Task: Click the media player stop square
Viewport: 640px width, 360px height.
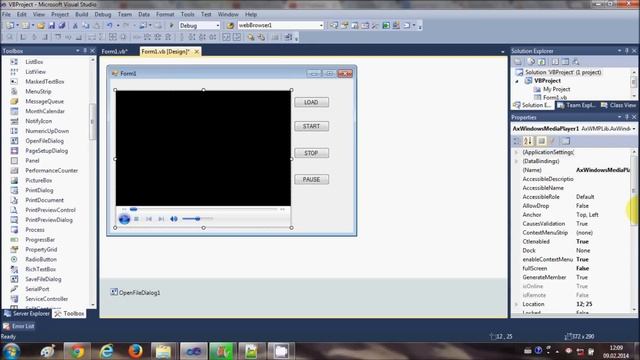Action: point(137,219)
